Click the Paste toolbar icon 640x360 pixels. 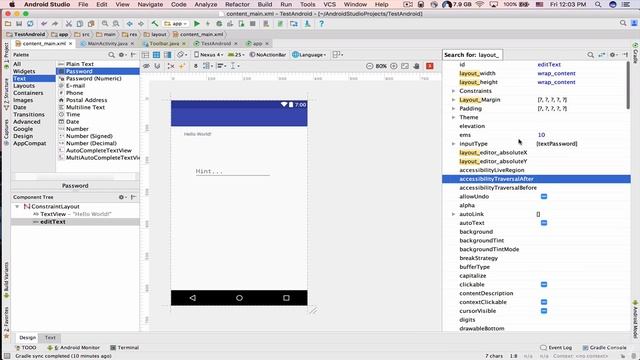pyautogui.click(x=91, y=24)
